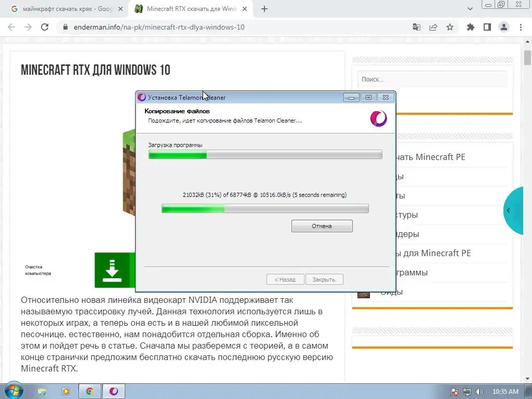Open the Windows Start button
This screenshot has width=532, height=399.
tap(14, 390)
